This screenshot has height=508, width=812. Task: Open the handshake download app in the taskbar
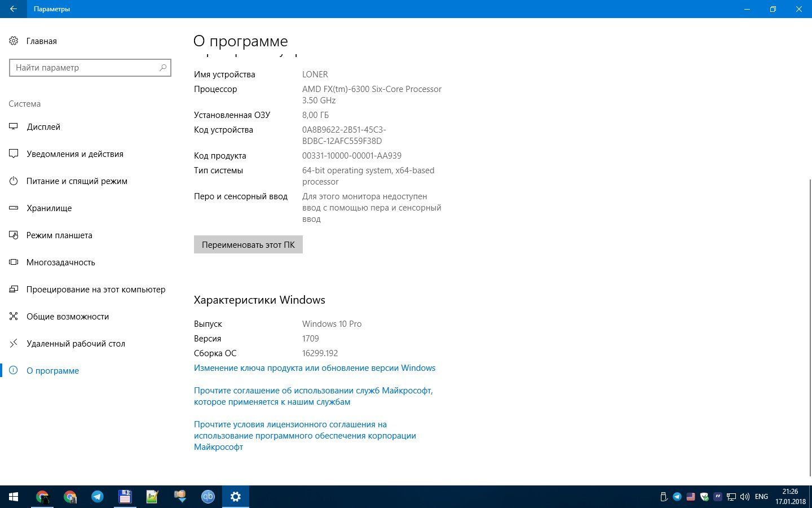pyautogui.click(x=180, y=497)
